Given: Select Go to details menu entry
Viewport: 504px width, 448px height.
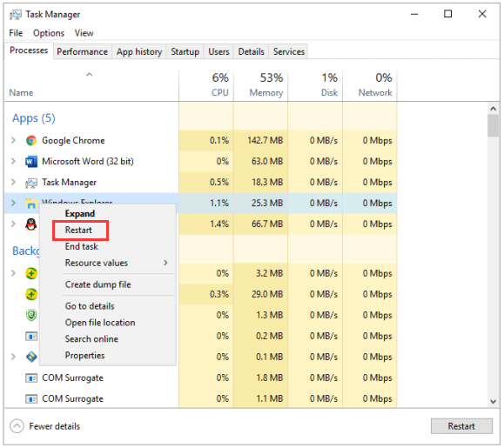Looking at the screenshot, I should click(x=90, y=306).
